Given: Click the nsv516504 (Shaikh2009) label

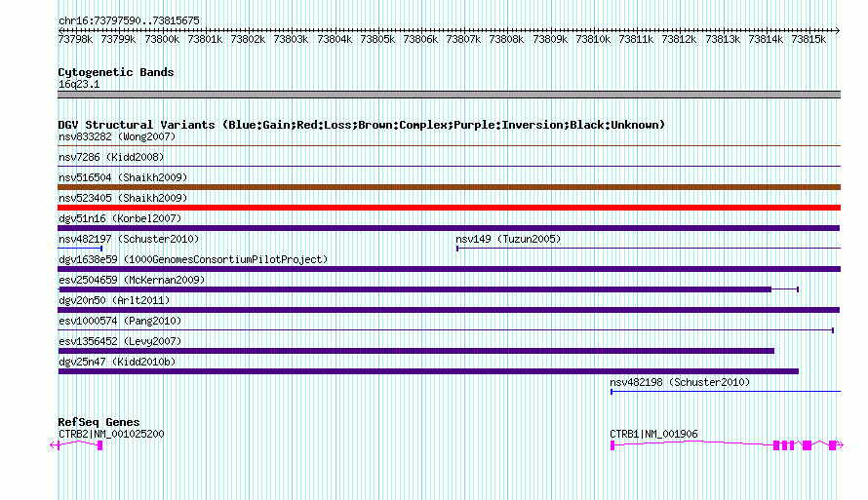Looking at the screenshot, I should coord(123,177).
